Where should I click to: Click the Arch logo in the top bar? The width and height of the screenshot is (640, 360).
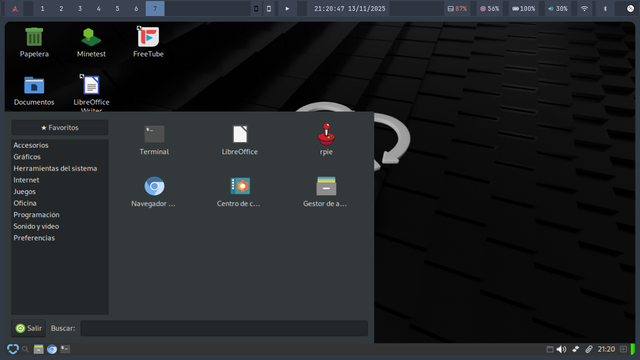tap(15, 9)
